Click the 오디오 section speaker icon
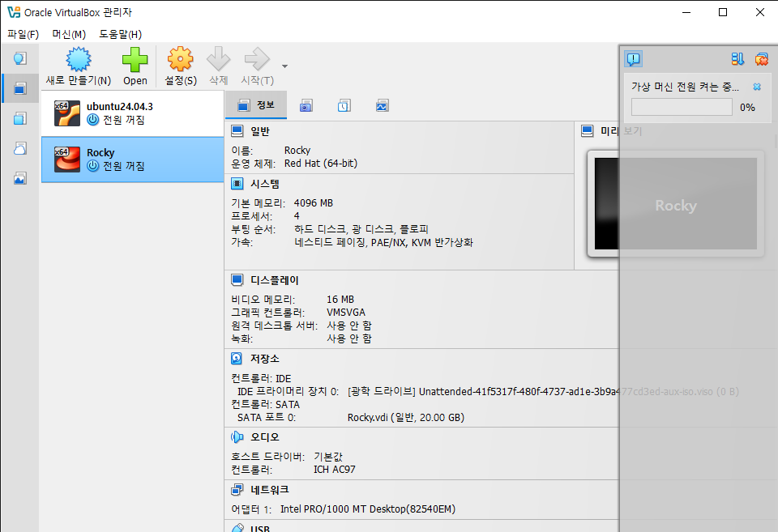Viewport: 778px width, 532px height. (237, 436)
